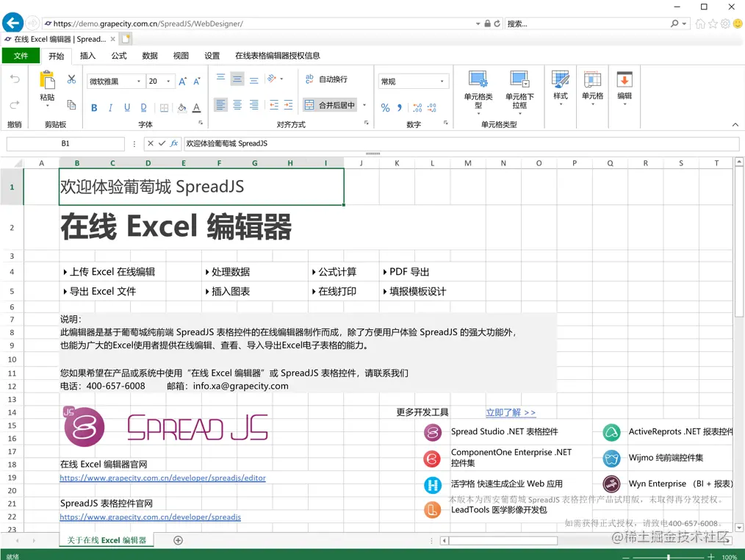Select the 关于在线 Excel 编辑器 sheet tab
This screenshot has width=745, height=560.
pyautogui.click(x=107, y=540)
